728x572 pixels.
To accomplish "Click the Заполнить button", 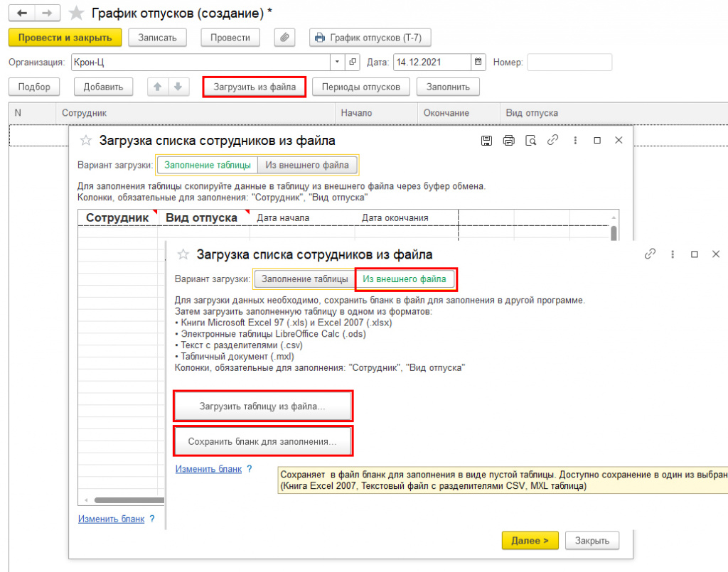I will coord(448,87).
